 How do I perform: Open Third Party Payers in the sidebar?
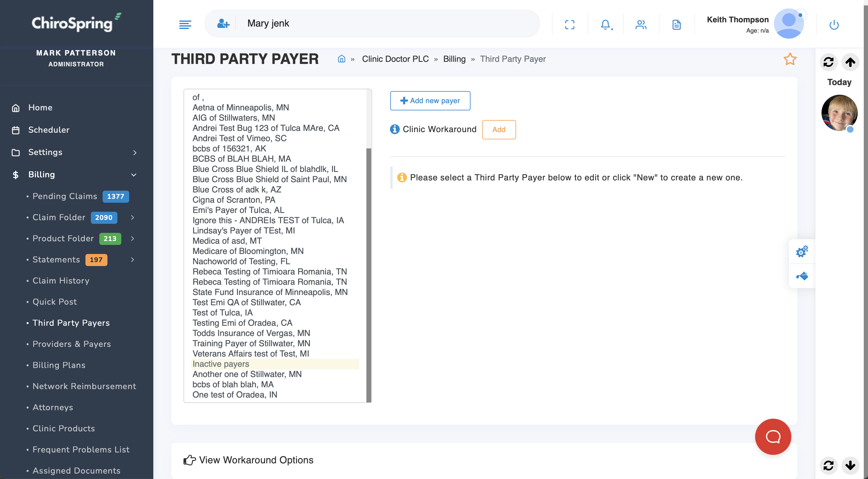(x=71, y=323)
